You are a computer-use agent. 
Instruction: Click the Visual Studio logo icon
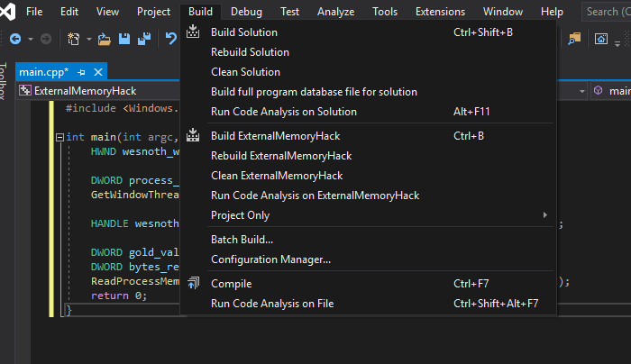point(7,11)
